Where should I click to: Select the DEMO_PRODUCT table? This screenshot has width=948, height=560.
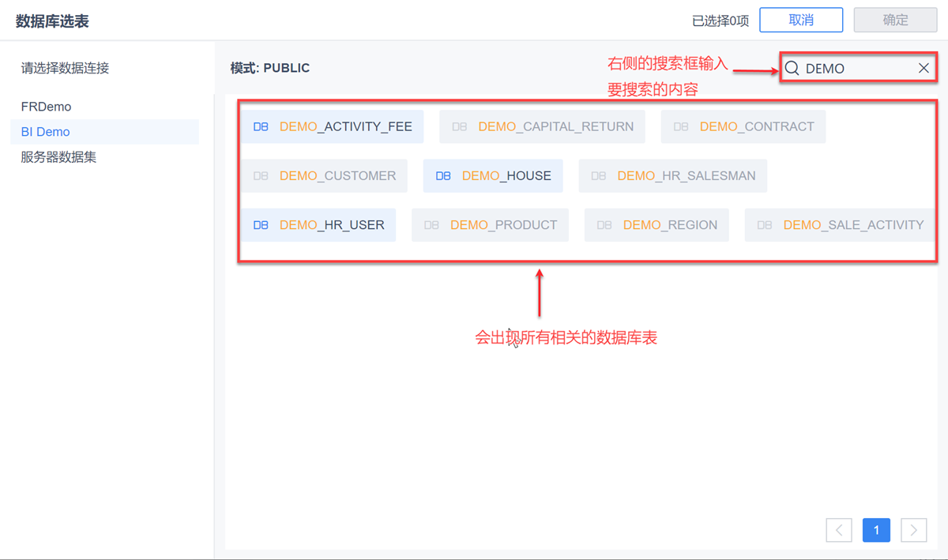490,225
